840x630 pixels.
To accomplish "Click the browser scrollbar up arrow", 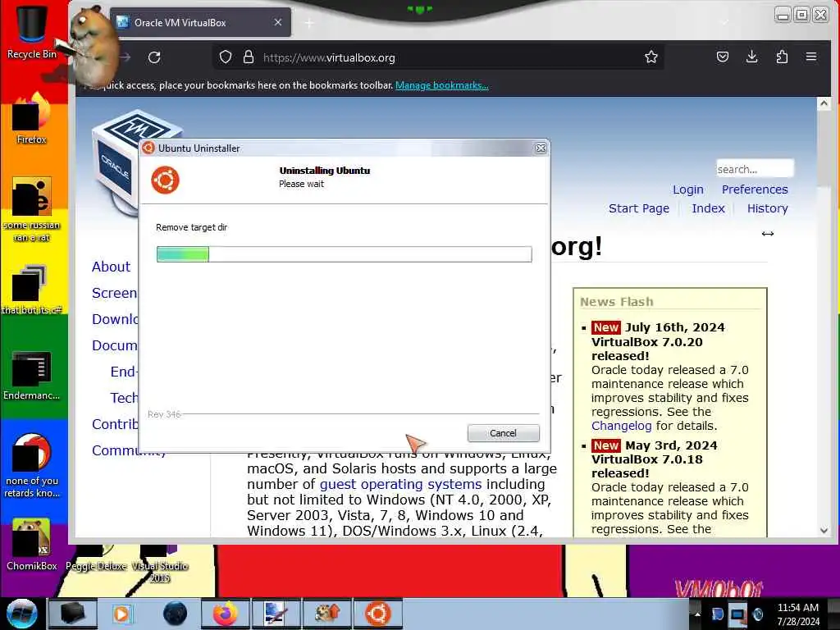I will pyautogui.click(x=824, y=103).
